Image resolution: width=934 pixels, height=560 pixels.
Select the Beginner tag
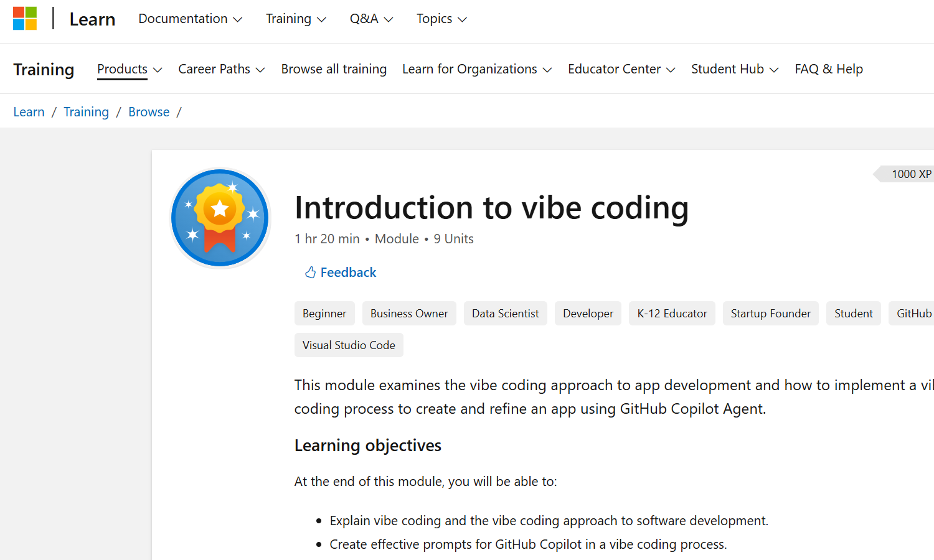[x=324, y=314]
